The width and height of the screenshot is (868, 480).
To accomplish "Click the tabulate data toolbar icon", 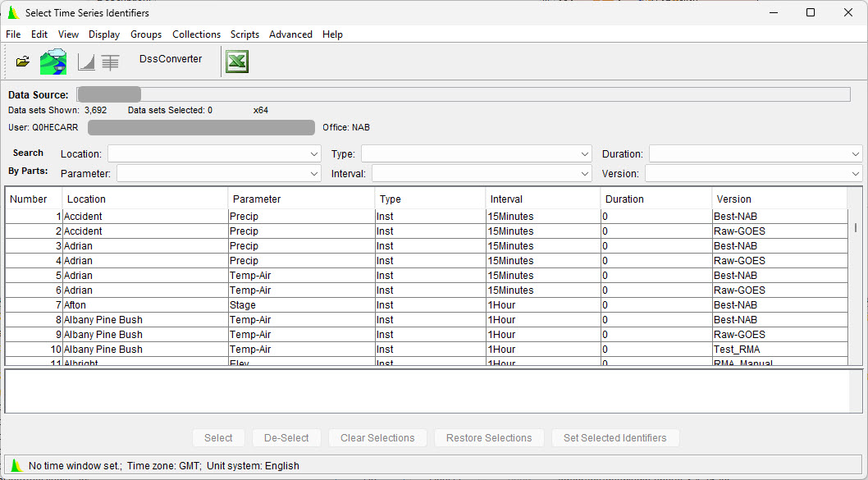I will (110, 62).
